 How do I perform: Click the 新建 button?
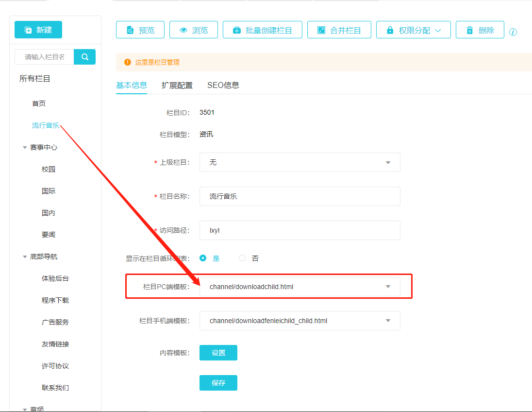[38, 30]
